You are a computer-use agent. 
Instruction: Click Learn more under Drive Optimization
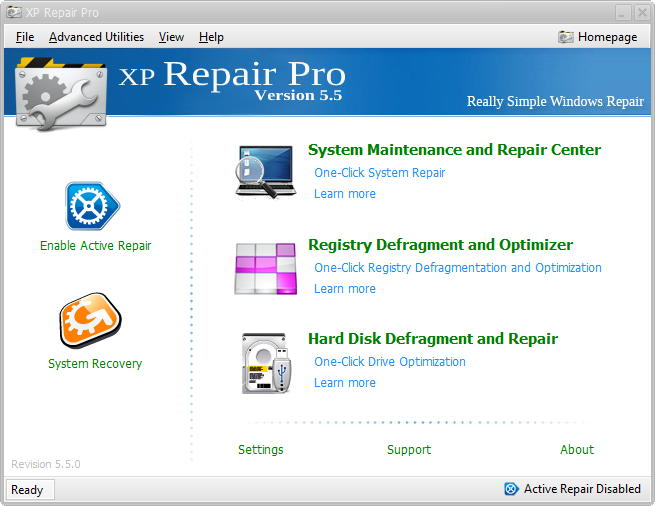345,383
